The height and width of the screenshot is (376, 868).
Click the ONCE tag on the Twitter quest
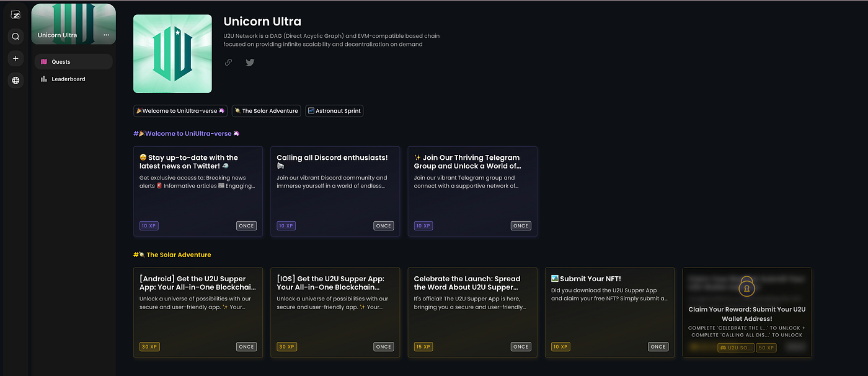point(246,226)
